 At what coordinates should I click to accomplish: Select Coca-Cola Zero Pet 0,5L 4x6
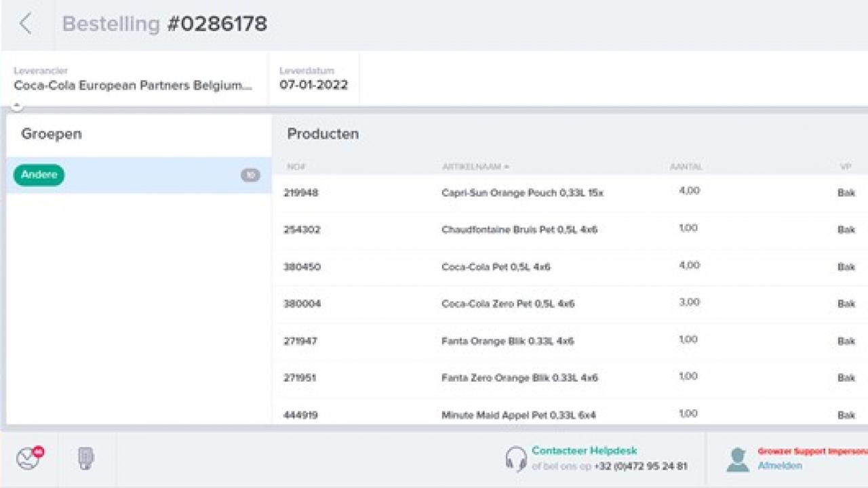[508, 304]
